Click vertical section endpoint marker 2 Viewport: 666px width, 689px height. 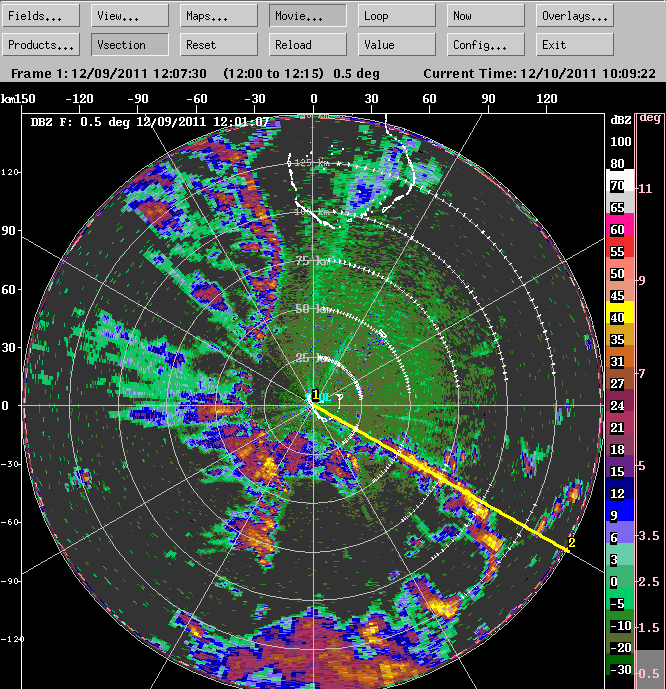point(572,543)
